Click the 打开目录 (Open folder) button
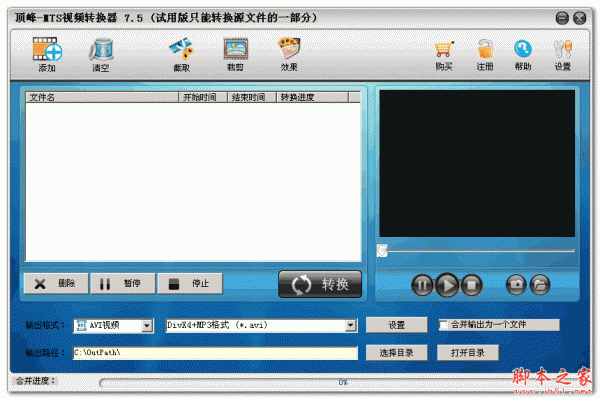The width and height of the screenshot is (600, 399). point(468,353)
